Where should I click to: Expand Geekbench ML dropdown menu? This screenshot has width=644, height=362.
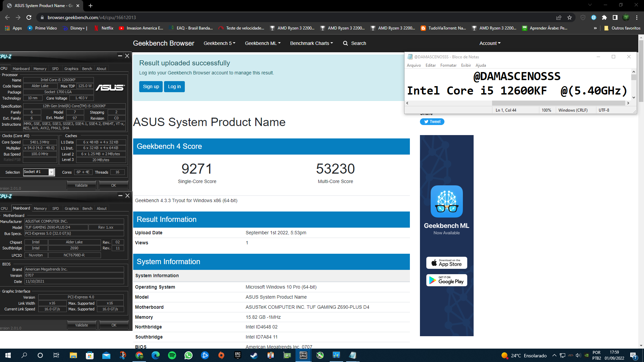[263, 43]
